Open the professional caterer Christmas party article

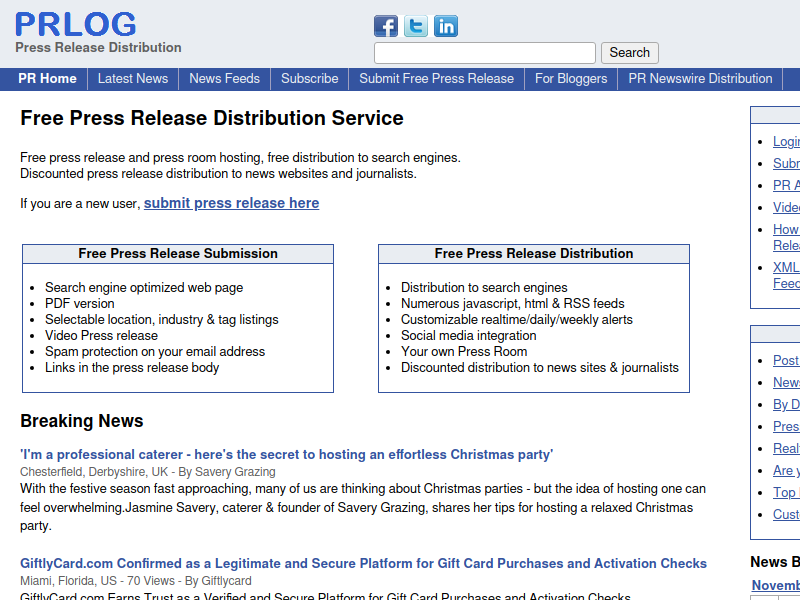(x=286, y=454)
